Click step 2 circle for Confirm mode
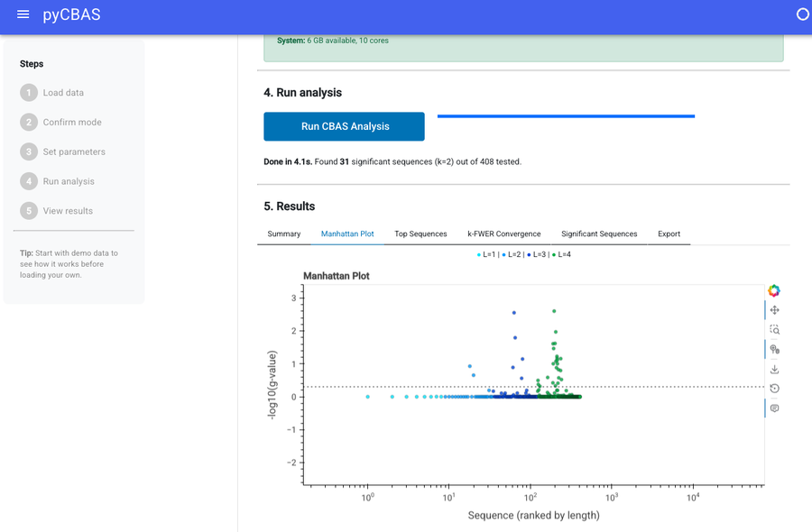 (x=29, y=122)
